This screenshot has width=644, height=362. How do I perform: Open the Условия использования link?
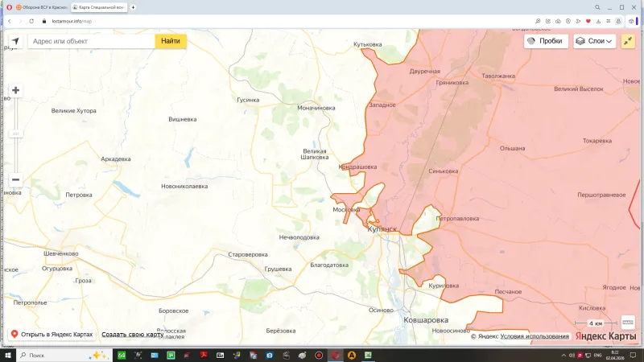535,336
